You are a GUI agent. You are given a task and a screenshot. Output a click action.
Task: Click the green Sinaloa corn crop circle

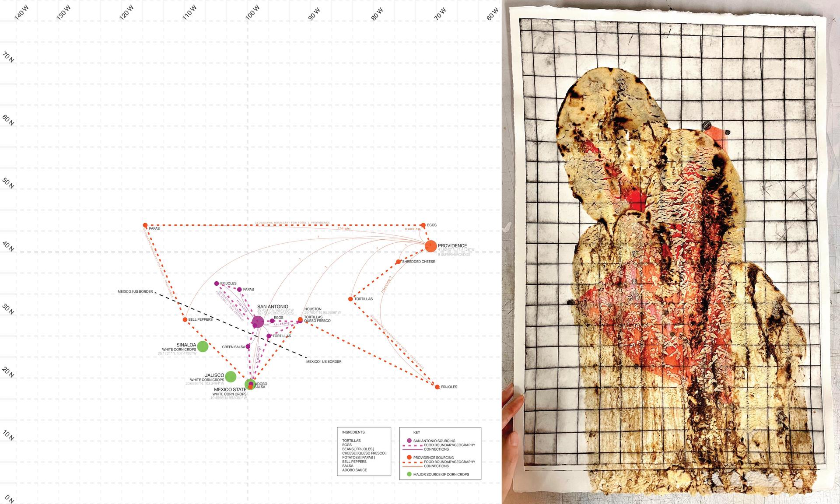(203, 346)
